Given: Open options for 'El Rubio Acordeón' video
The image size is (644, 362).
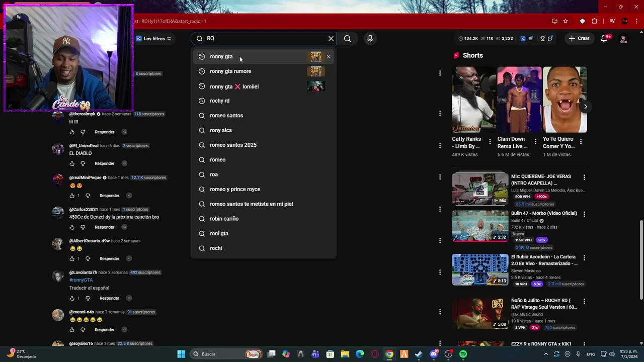Looking at the screenshot, I should click(584, 258).
